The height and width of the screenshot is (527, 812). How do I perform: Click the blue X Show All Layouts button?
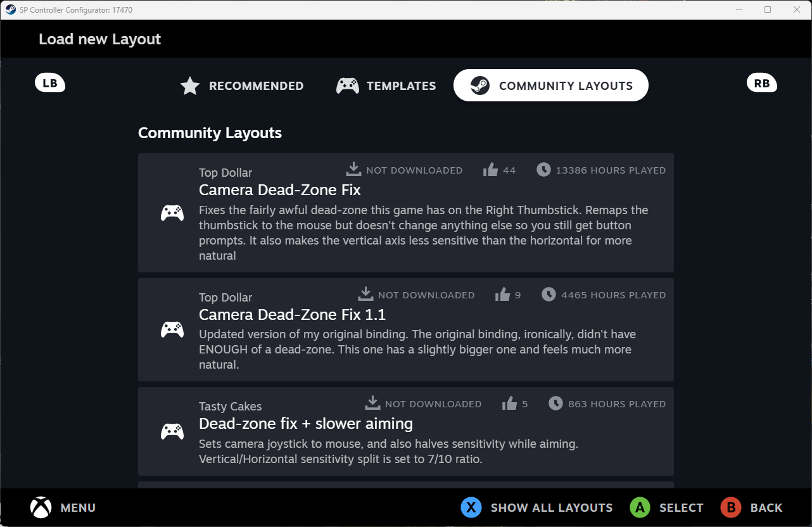[471, 507]
